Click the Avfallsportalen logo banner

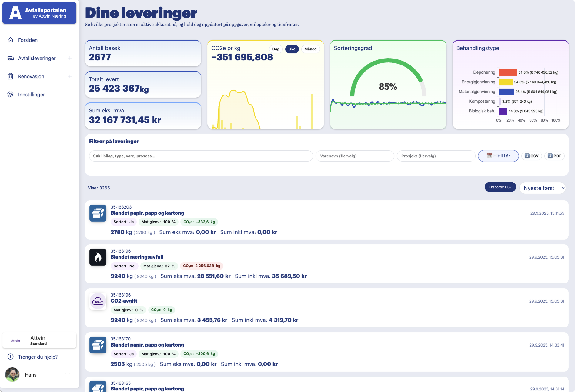tap(39, 13)
